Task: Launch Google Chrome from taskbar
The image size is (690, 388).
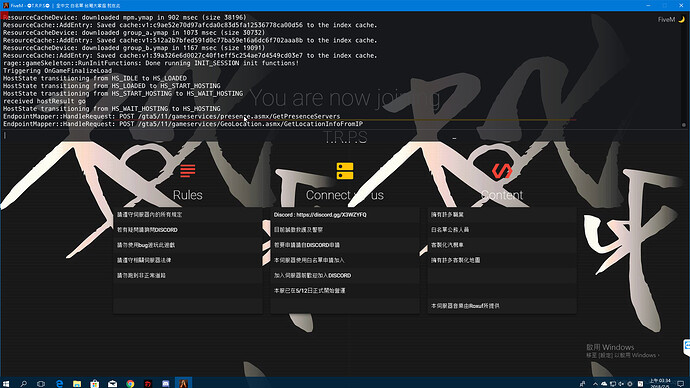Action: tap(130, 384)
